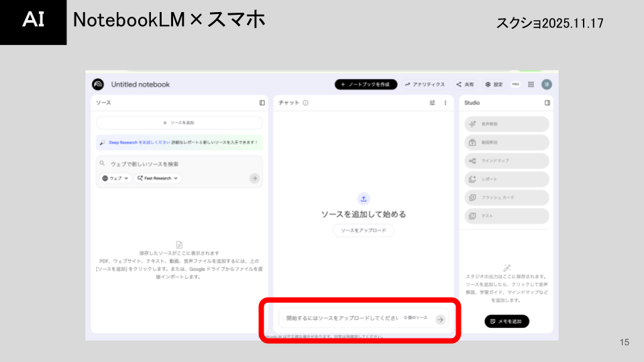Click the NotebookLM logo icon

tap(98, 84)
